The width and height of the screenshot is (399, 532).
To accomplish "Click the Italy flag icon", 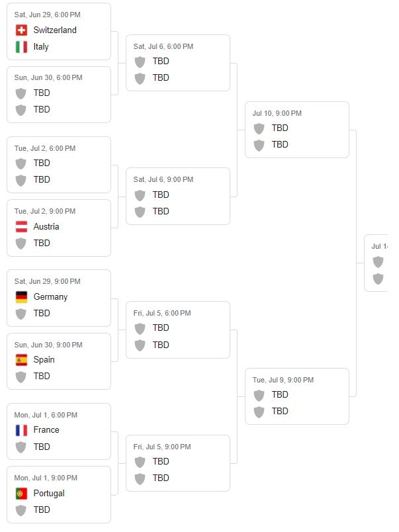I will 21,47.
